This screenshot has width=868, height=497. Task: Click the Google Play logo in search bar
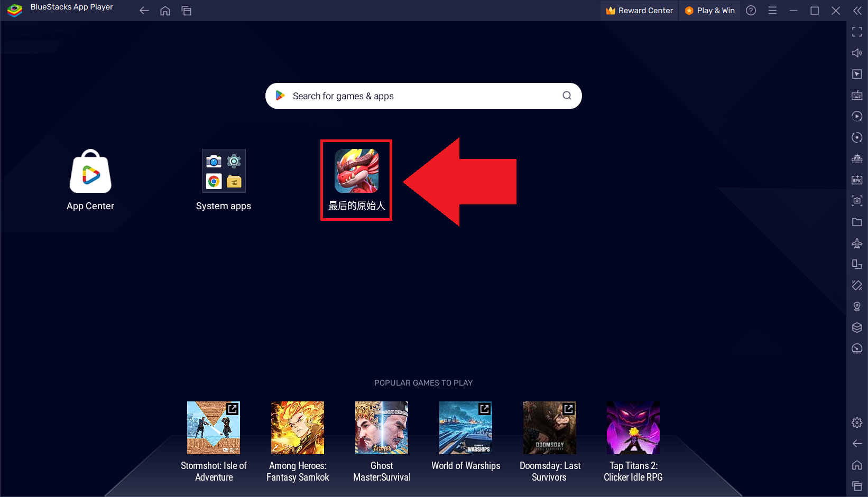281,96
